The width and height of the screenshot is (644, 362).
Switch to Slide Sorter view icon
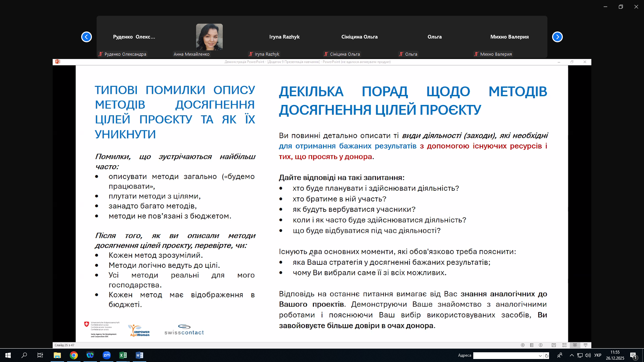pyautogui.click(x=565, y=345)
